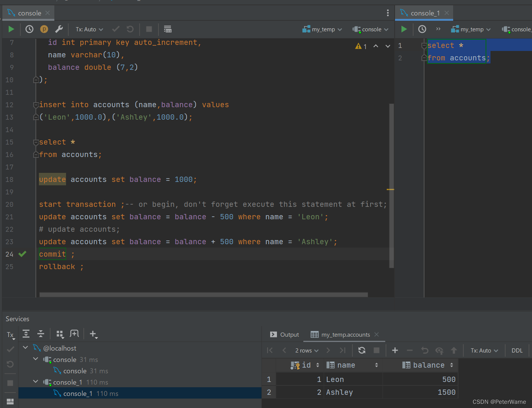Click the layout icon at Services sidebar bottom
The height and width of the screenshot is (408, 532).
pos(10,401)
